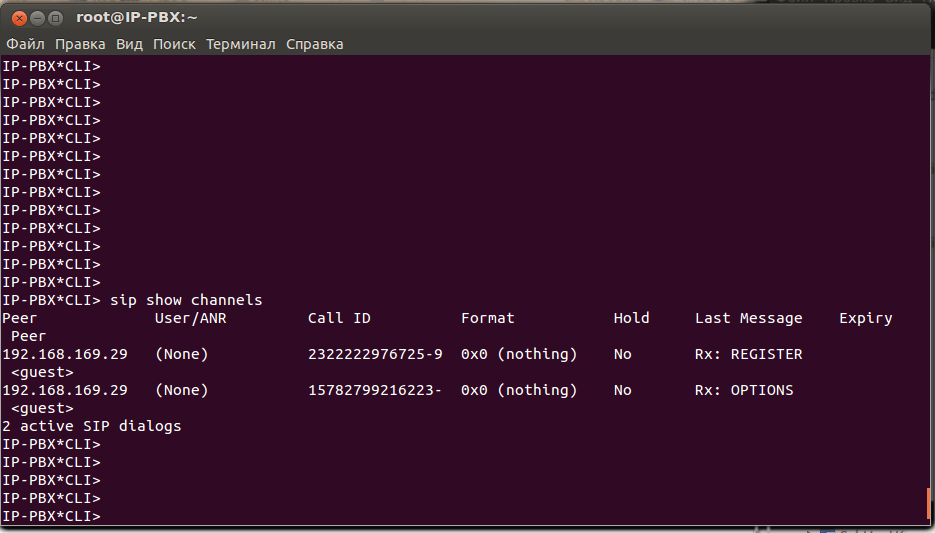Screen dimensions: 935x533
Task: Click the 'Rx: REGISTER' last message
Action: click(x=748, y=354)
